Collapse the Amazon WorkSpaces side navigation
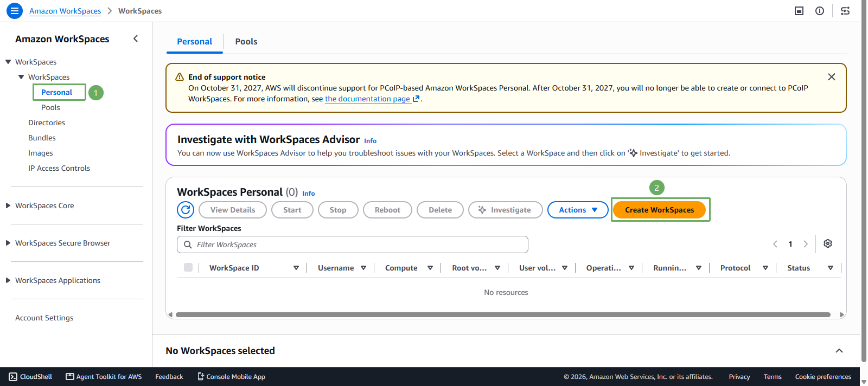868x386 pixels. tap(136, 38)
